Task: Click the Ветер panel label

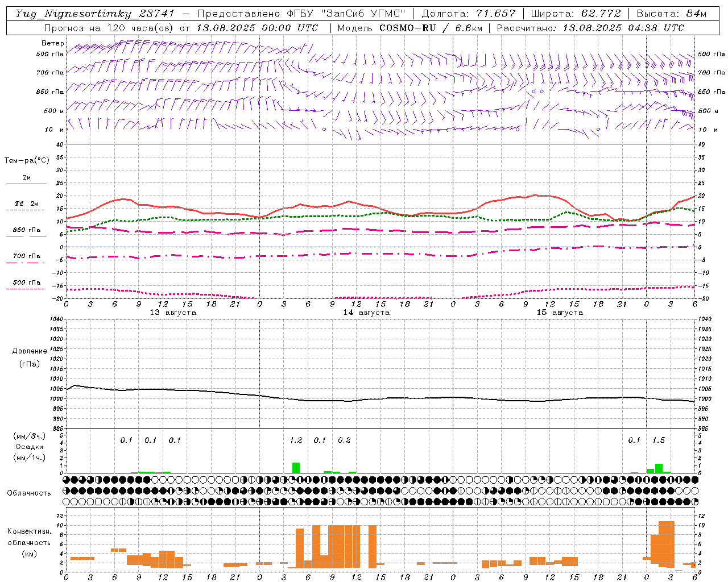Action: (53, 43)
